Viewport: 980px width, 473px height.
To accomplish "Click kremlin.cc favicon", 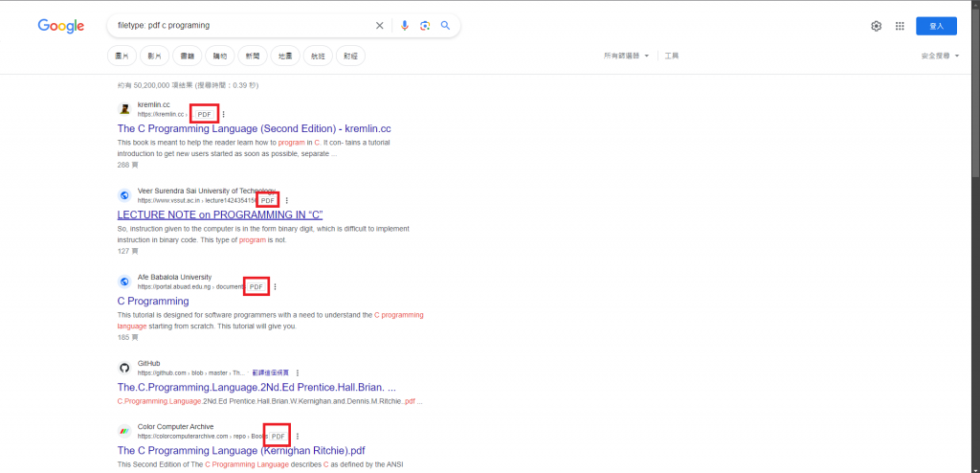I will point(124,109).
